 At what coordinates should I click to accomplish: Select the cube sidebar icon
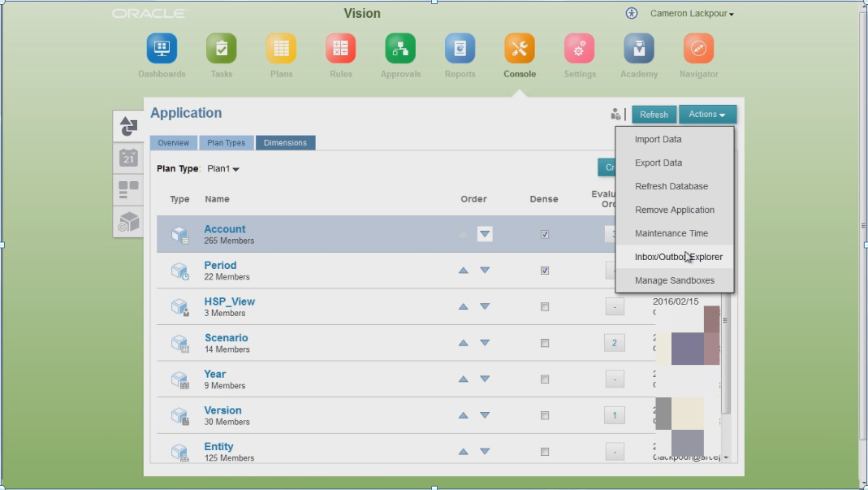coord(128,223)
